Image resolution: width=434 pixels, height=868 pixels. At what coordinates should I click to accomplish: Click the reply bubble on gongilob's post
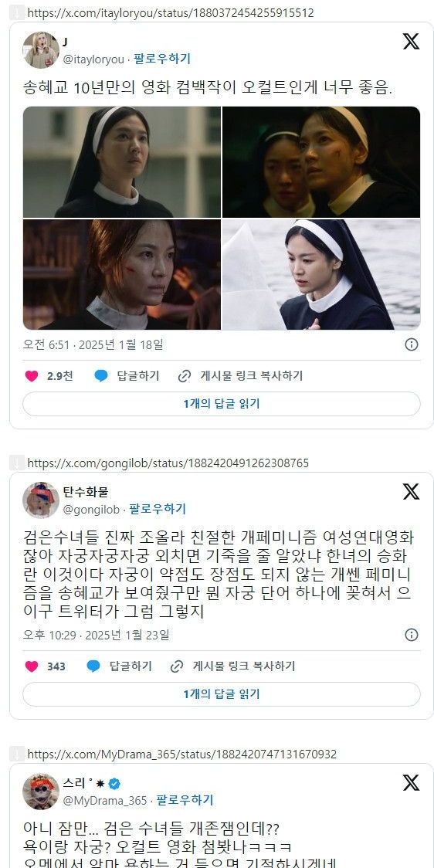tap(93, 666)
